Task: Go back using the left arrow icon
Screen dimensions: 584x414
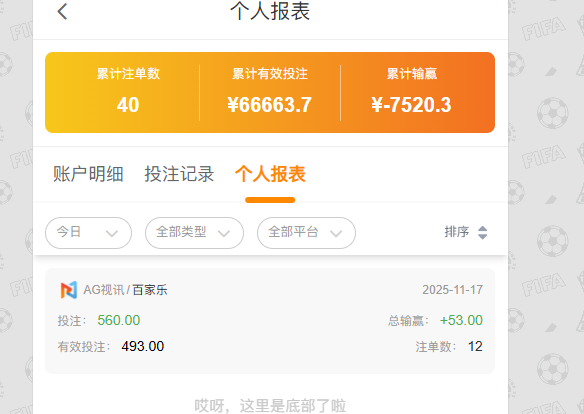Action: pyautogui.click(x=62, y=12)
